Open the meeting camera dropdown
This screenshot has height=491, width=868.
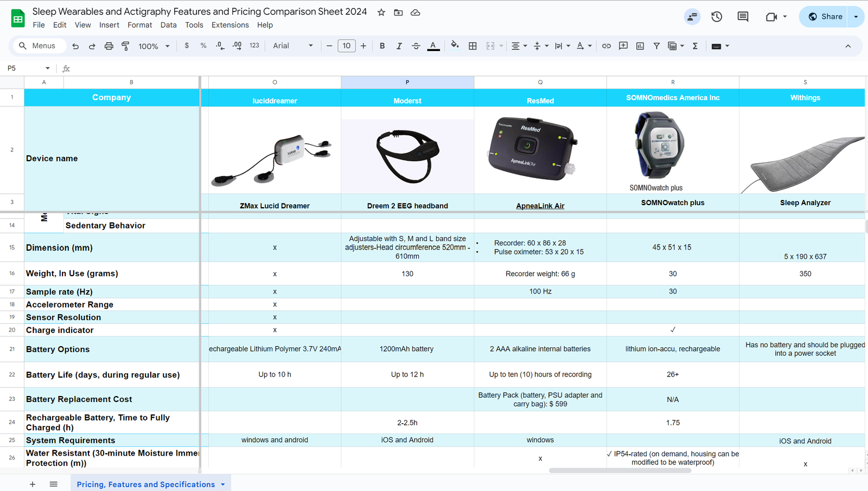click(x=784, y=17)
